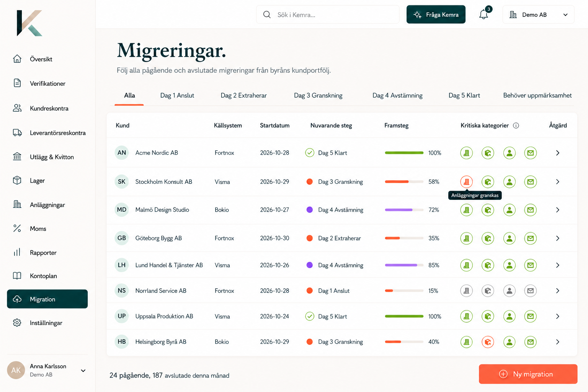Click the Fråga Kemra button

(436, 15)
